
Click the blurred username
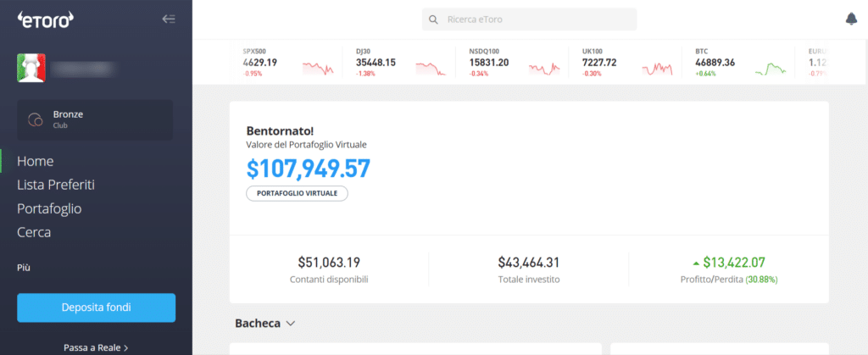pyautogui.click(x=82, y=69)
